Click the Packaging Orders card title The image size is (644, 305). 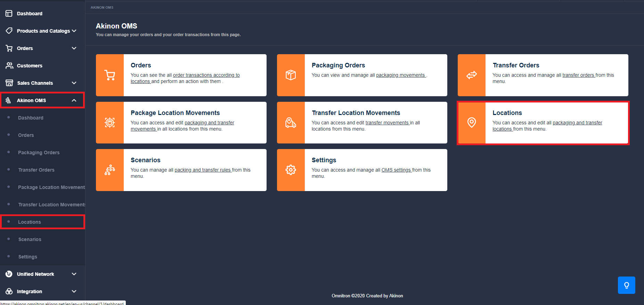point(338,65)
